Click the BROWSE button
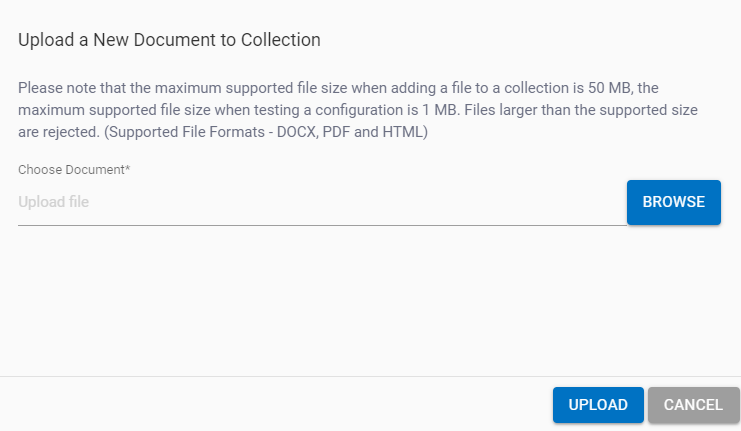The width and height of the screenshot is (741, 431). click(x=673, y=202)
